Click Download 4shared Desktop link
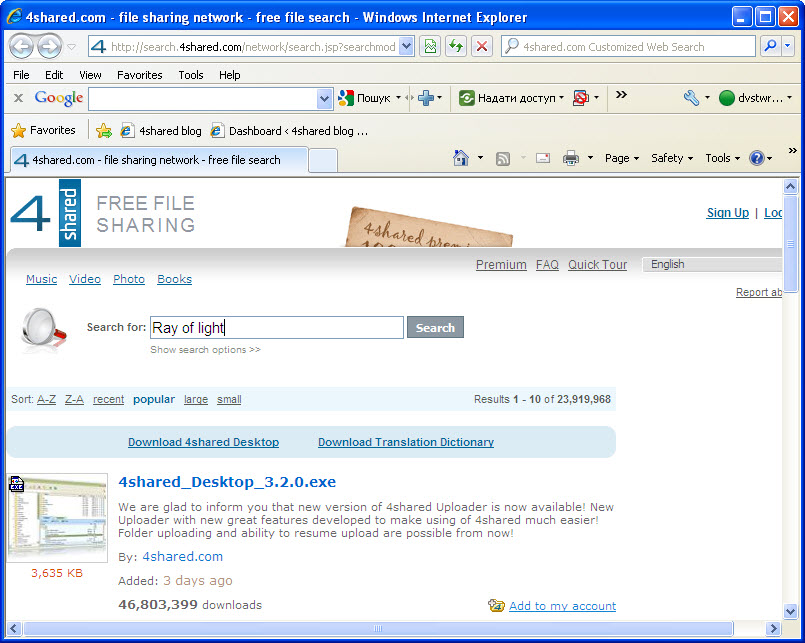Image resolution: width=805 pixels, height=643 pixels. click(x=203, y=442)
